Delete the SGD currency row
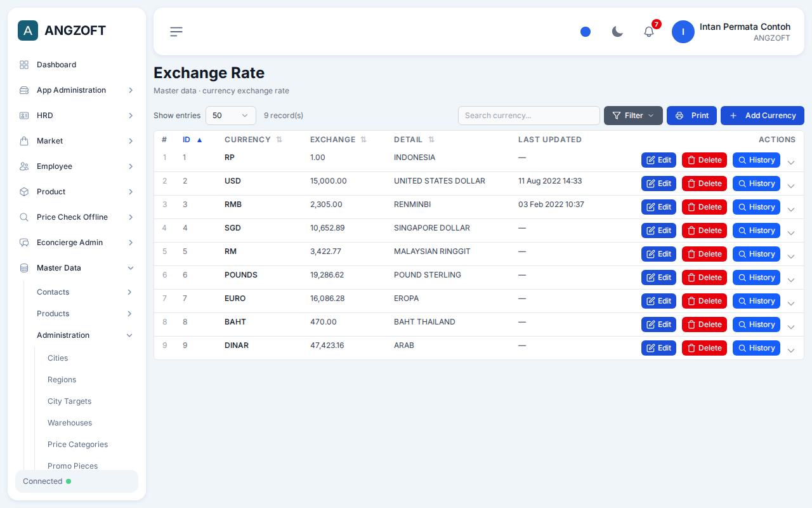812x508 pixels. [x=704, y=231]
